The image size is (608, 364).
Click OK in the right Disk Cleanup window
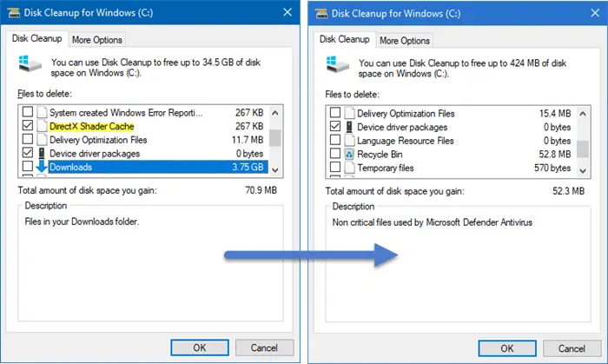tap(507, 348)
